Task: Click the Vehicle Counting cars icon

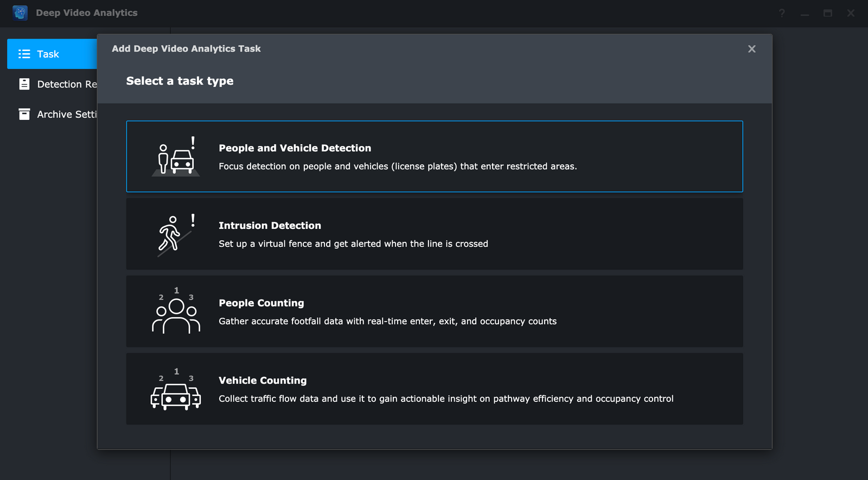Action: click(x=176, y=391)
